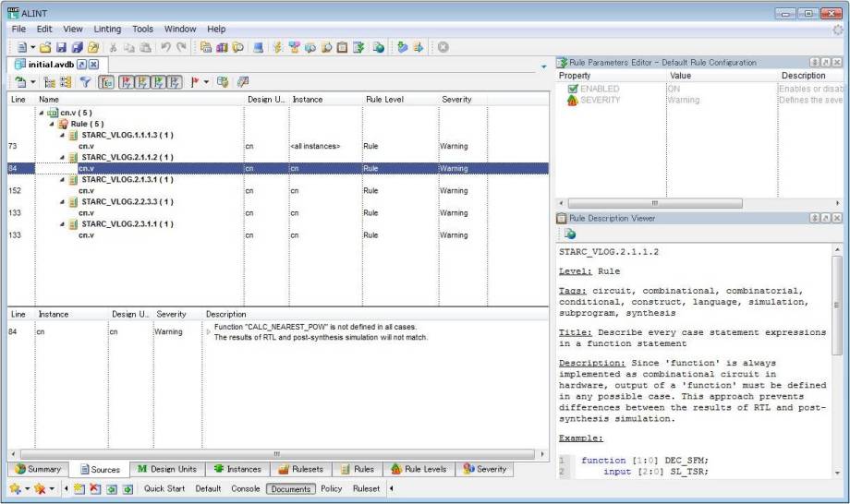Save using the single floppy disk icon
Screen dimensions: 850x504
61,48
